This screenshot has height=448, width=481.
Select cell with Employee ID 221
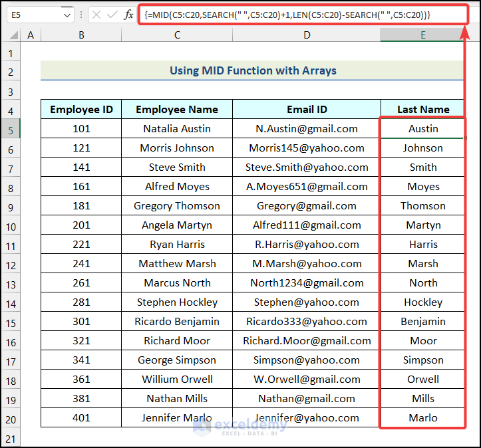pyautogui.click(x=81, y=245)
